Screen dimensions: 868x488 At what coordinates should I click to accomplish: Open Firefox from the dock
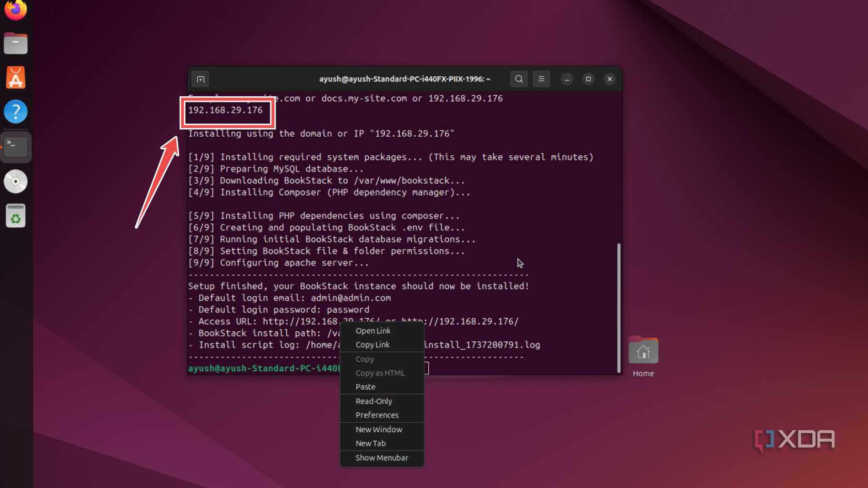click(15, 10)
